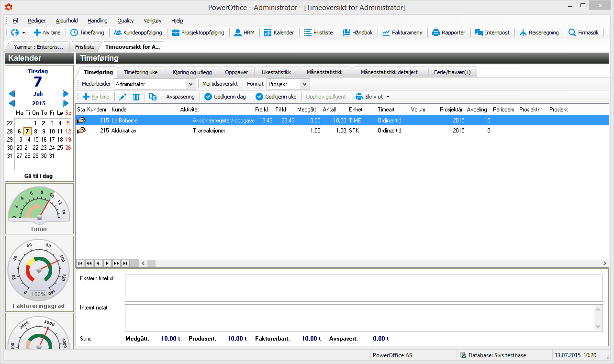Open Internpost from the toolbar
The image size is (614, 364).
coord(492,33)
